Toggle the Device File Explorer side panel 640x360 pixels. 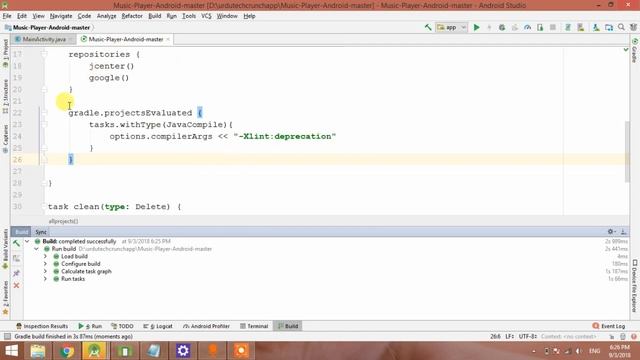(635, 286)
